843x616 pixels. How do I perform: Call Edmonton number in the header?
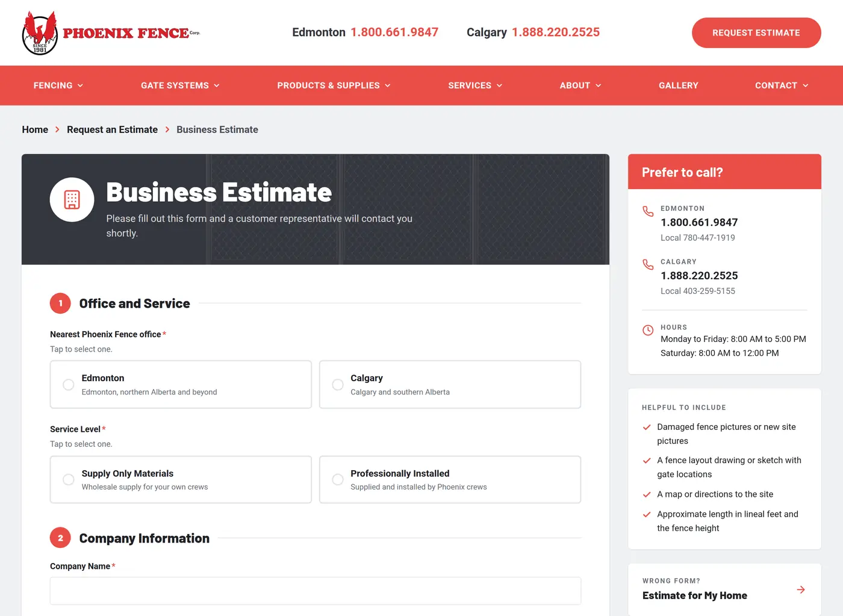tap(394, 32)
